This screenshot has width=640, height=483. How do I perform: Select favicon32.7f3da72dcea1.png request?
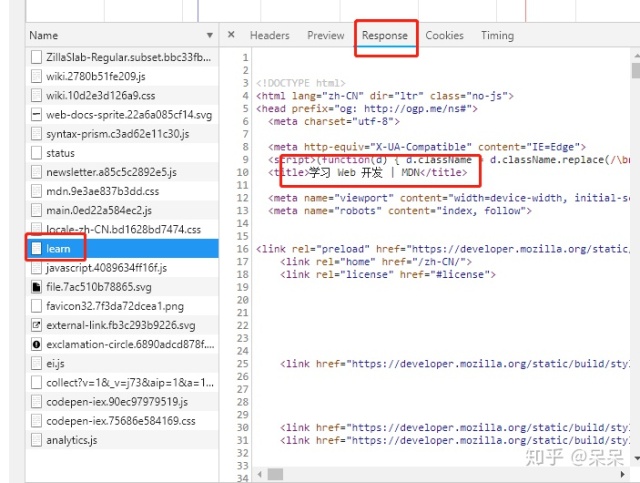115,306
